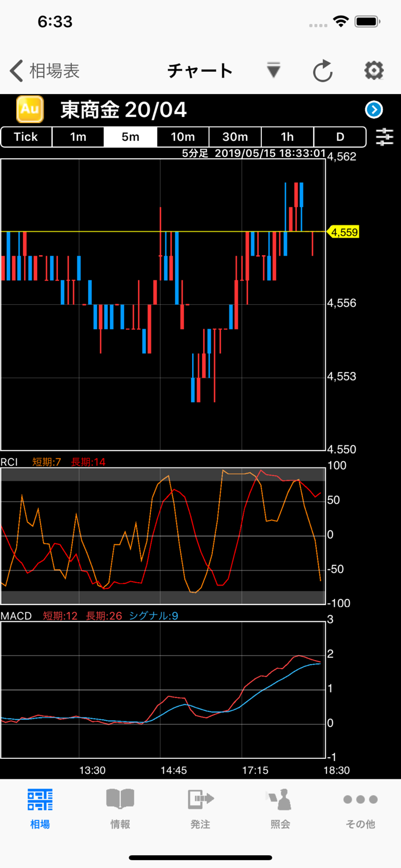Select the 30m timeframe

pyautogui.click(x=235, y=137)
